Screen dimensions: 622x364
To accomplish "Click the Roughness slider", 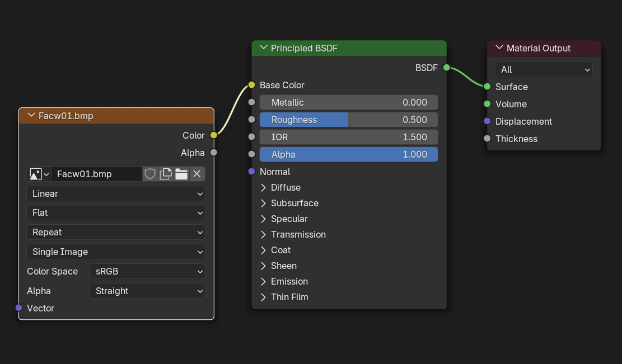I will pyautogui.click(x=348, y=120).
